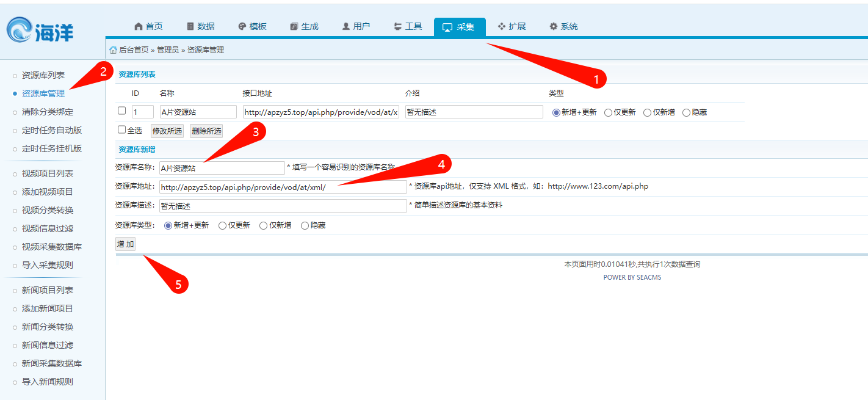Open the 数据 database icon tab
This screenshot has height=400, width=868.
click(190, 26)
